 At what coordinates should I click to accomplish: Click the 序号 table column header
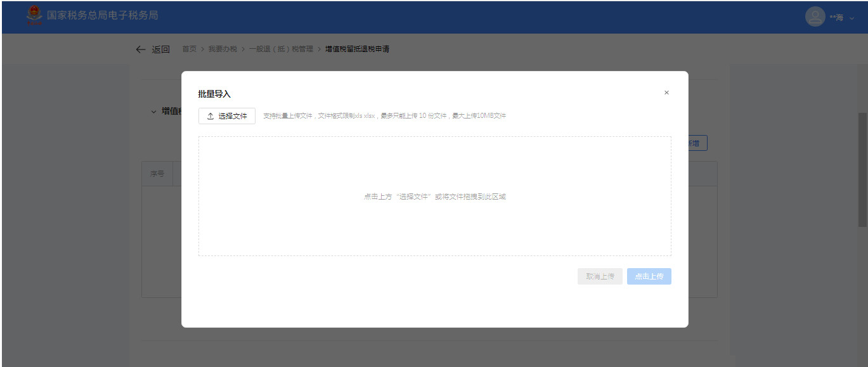coord(157,174)
